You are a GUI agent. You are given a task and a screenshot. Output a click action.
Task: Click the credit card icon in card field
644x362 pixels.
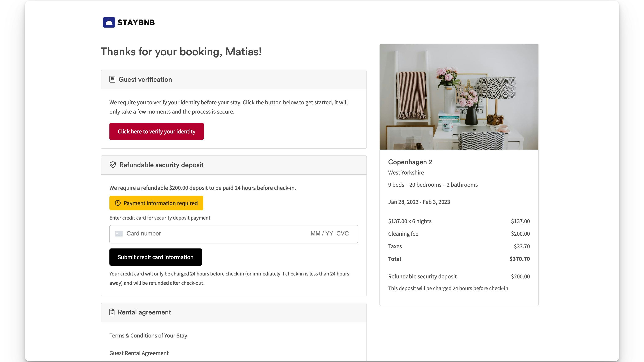coord(119,234)
